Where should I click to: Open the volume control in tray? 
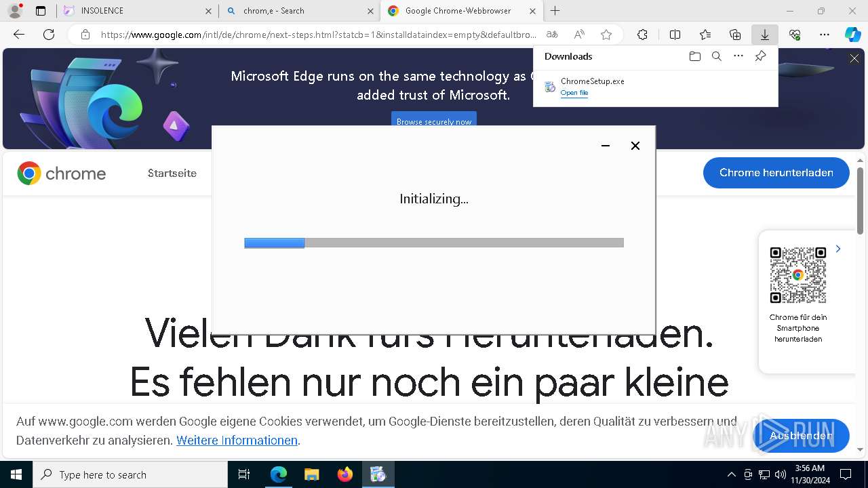coord(781,474)
